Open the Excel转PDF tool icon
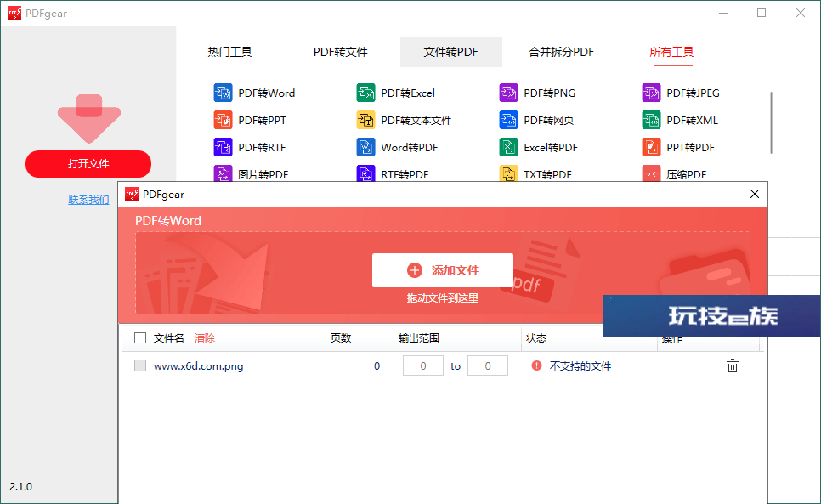Image resolution: width=821 pixels, height=504 pixels. click(508, 148)
